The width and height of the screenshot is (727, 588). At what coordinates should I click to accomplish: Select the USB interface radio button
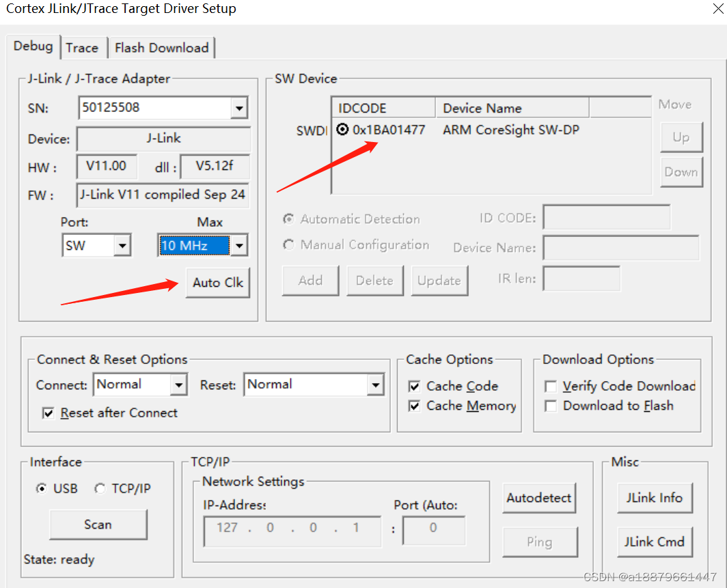pyautogui.click(x=42, y=488)
